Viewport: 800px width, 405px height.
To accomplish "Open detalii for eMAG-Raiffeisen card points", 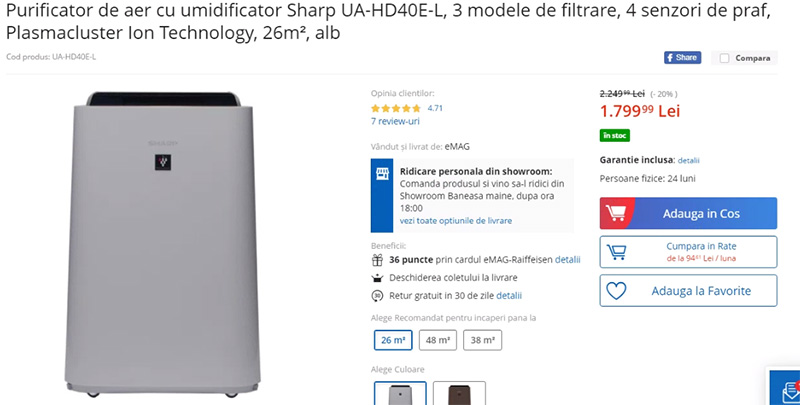I will click(567, 260).
